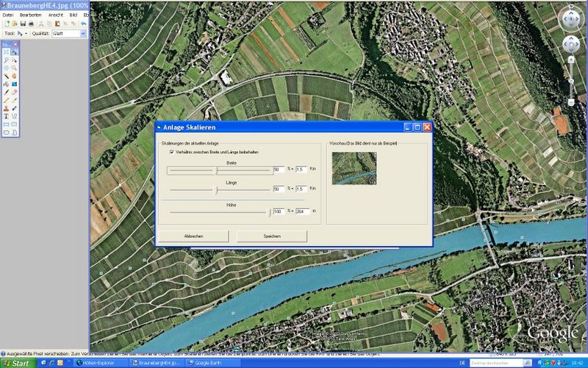
Task: Select the Move Selection white arrow tool
Action: click(x=14, y=60)
